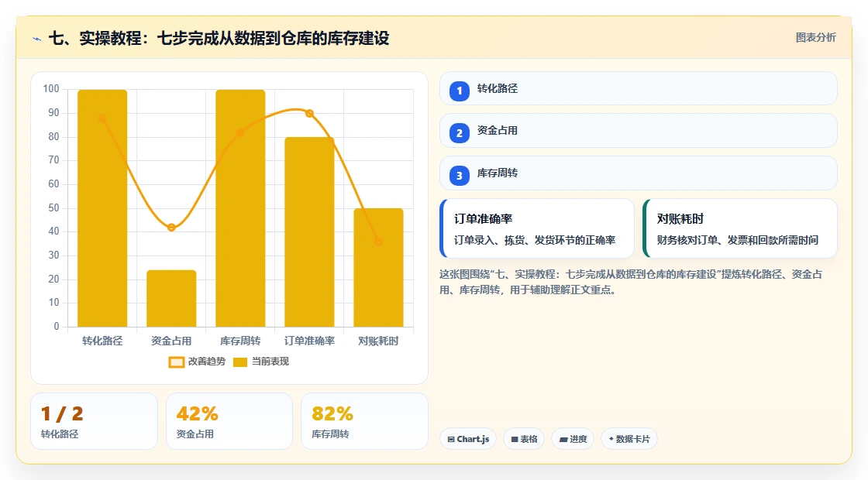This screenshot has height=480, width=868.
Task: Click the 进度 tag chip
Action: pyautogui.click(x=573, y=439)
